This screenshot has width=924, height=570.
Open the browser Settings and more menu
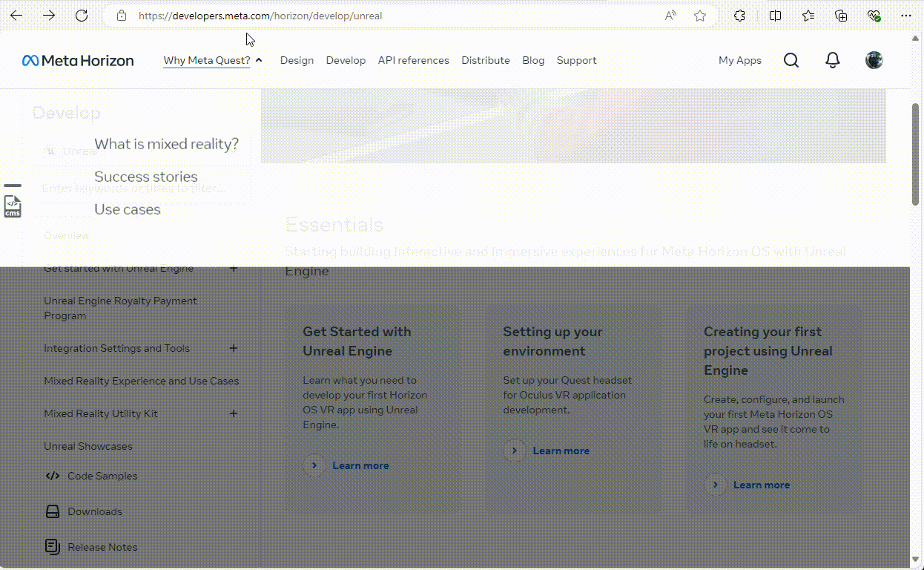pos(906,16)
